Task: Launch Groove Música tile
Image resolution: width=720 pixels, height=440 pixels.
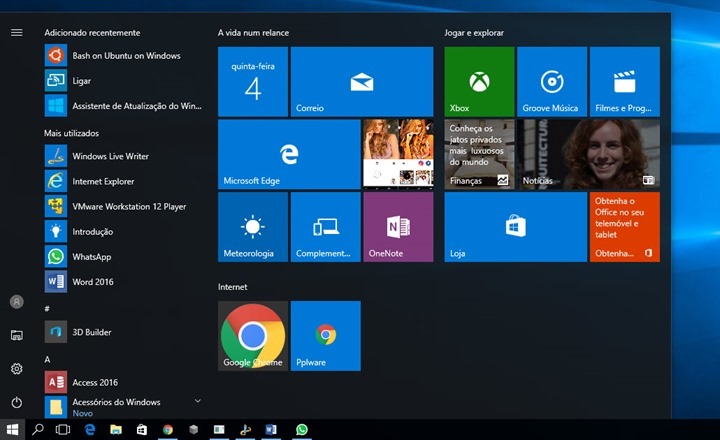Action: [551, 81]
